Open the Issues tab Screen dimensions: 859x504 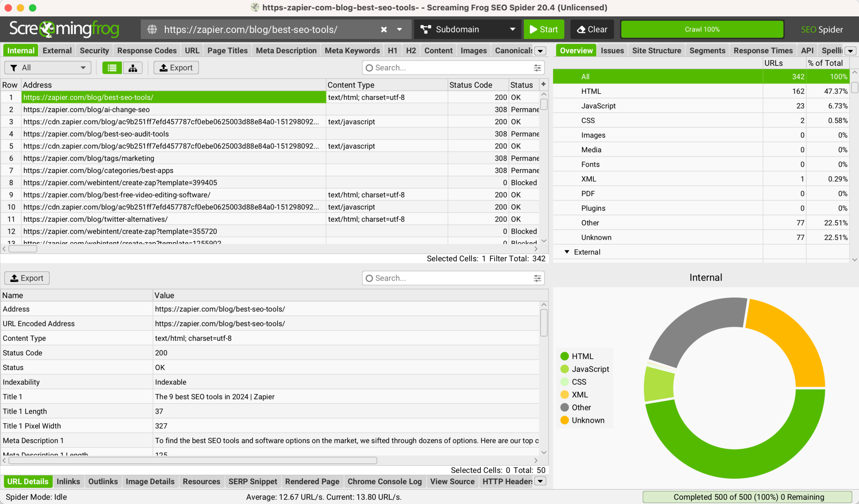click(x=612, y=50)
